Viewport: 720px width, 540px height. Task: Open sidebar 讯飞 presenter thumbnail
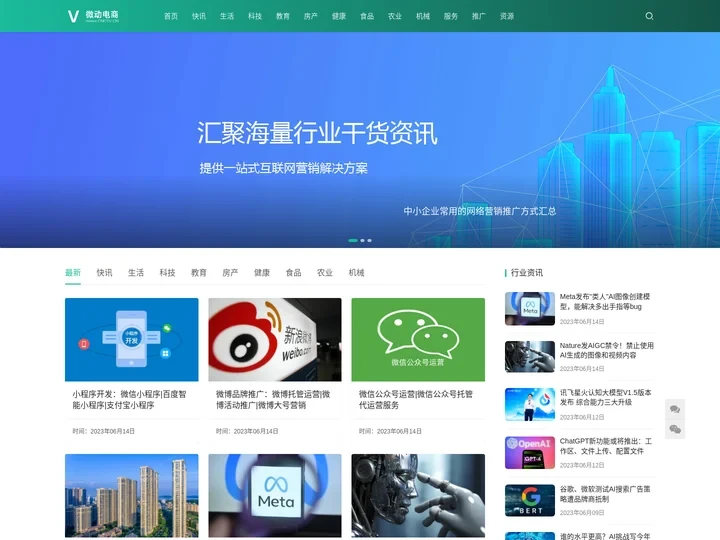point(530,405)
